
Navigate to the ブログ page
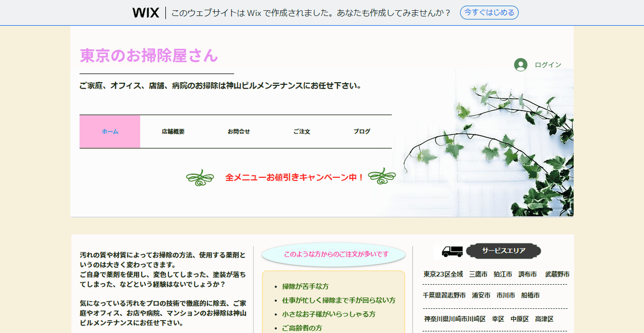362,132
